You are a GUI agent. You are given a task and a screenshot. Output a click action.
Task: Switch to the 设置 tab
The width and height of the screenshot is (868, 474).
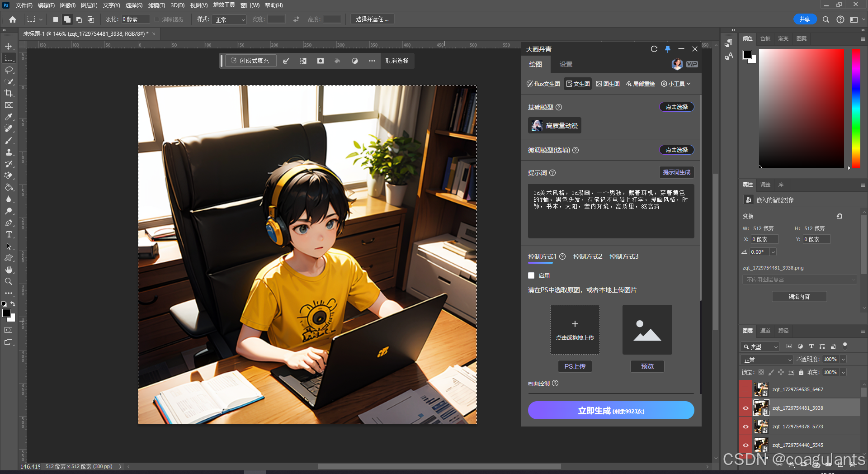click(566, 64)
